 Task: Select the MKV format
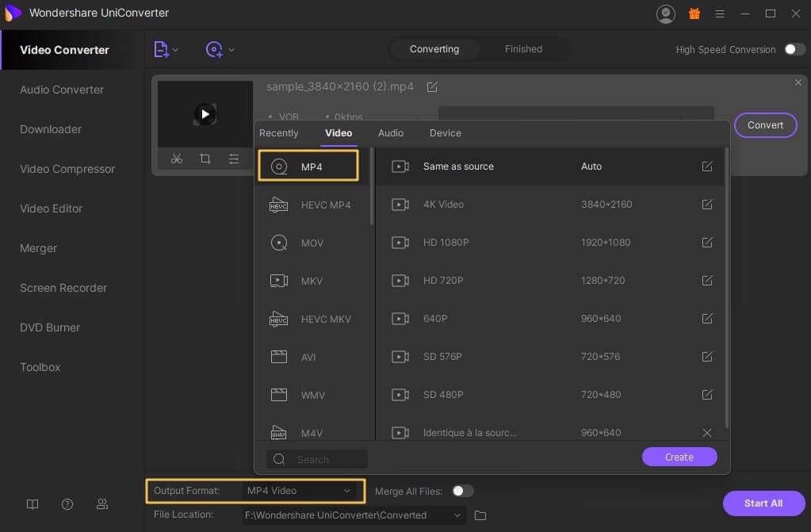[313, 281]
